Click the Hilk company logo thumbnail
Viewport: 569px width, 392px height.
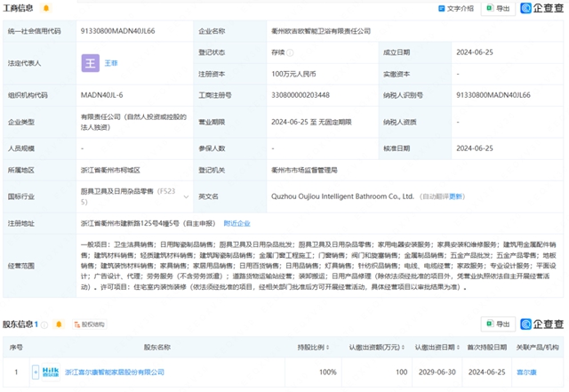click(x=51, y=372)
